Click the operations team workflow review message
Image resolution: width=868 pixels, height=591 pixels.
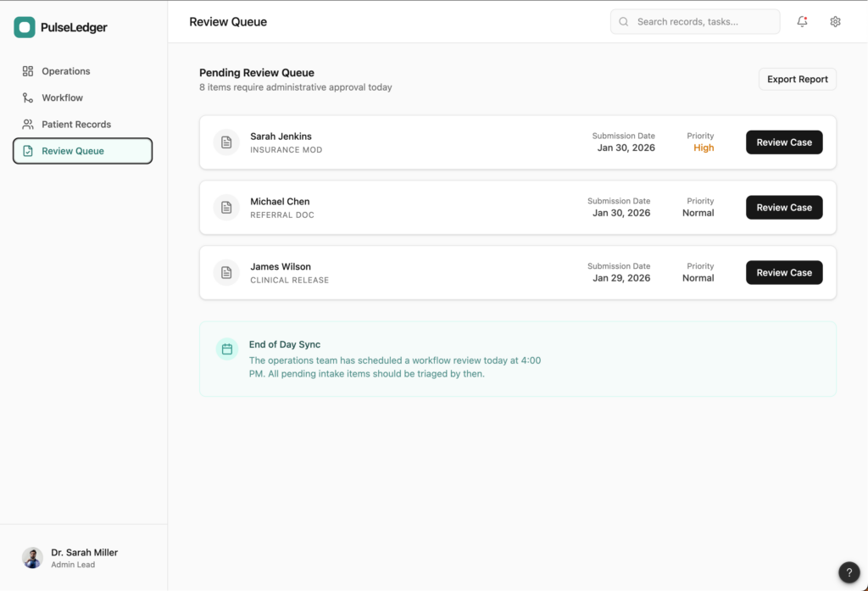click(395, 366)
